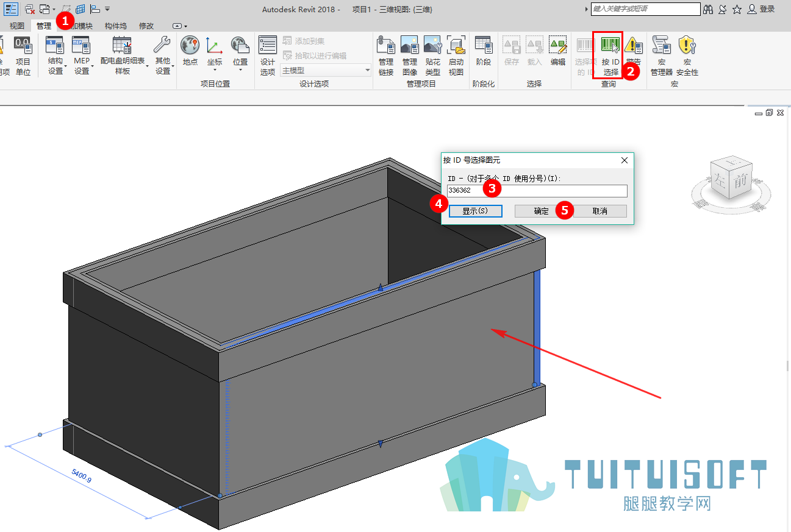Viewport: 791px width, 532px height.
Task: Open the customize quick access toolbar arrow
Action: click(x=107, y=9)
